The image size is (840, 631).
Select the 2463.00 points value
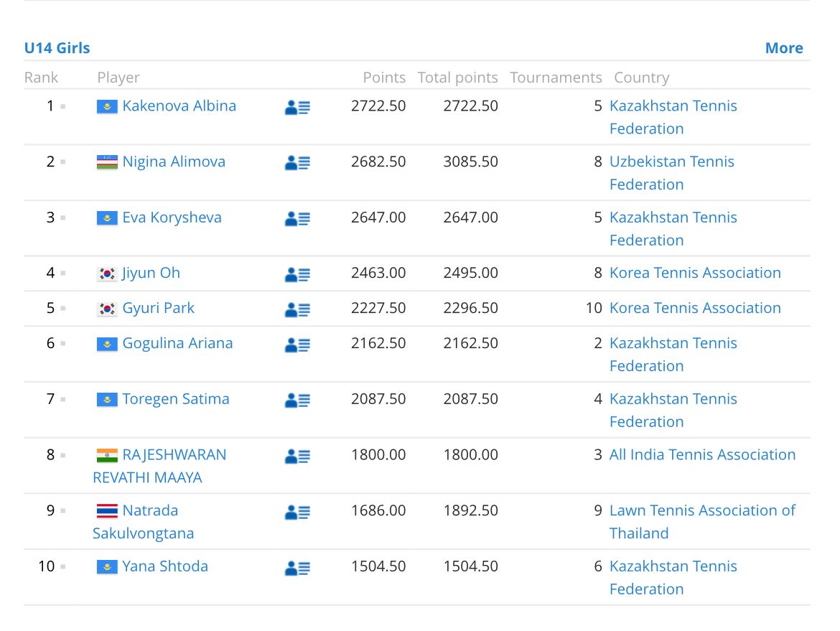coord(378,274)
